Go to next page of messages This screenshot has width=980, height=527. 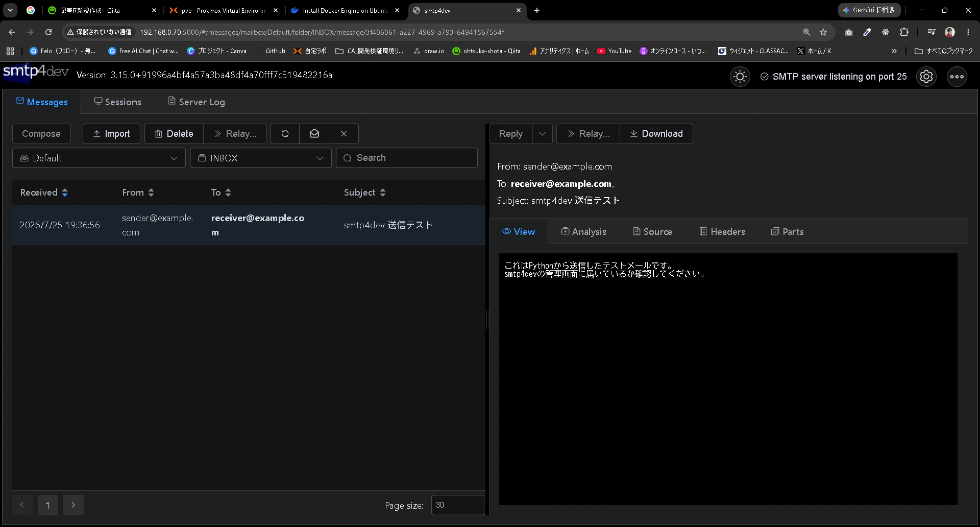[73, 505]
